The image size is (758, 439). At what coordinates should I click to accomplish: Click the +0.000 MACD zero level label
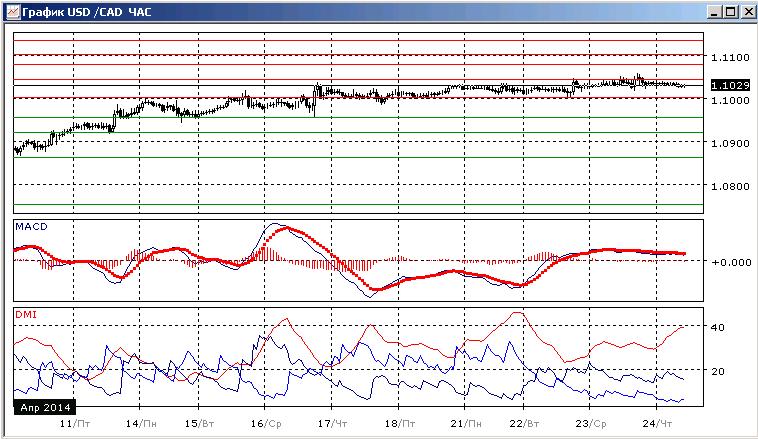731,263
